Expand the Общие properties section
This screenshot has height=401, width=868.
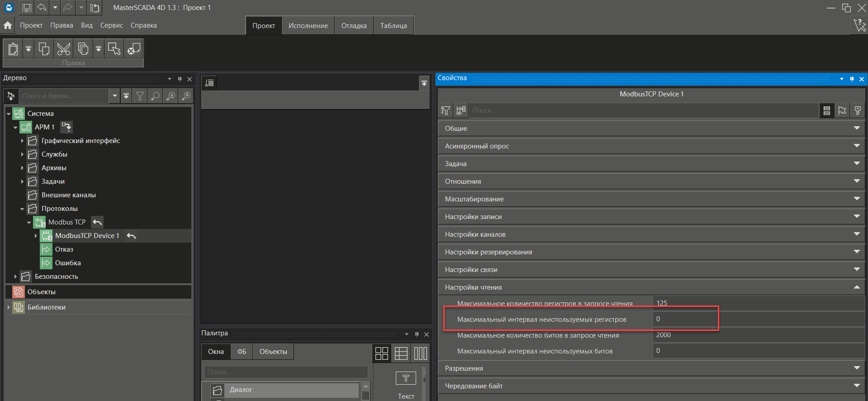pos(651,129)
